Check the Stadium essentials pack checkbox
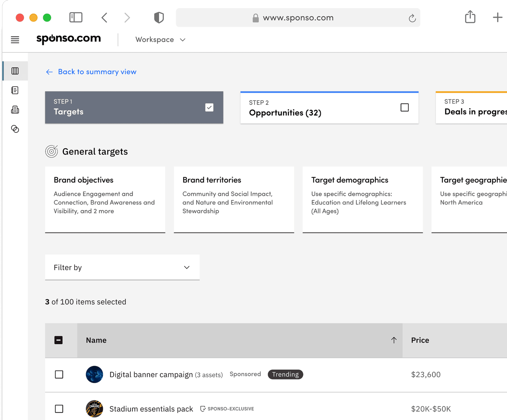 pos(59,409)
